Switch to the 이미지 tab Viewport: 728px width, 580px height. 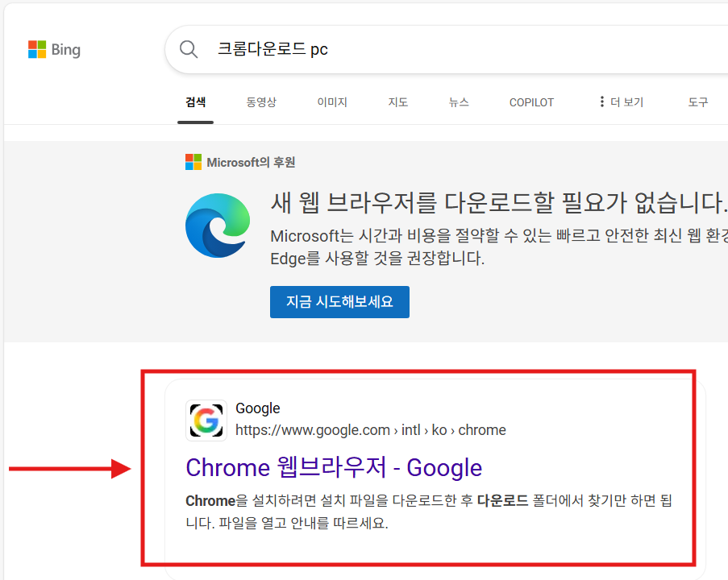331,102
